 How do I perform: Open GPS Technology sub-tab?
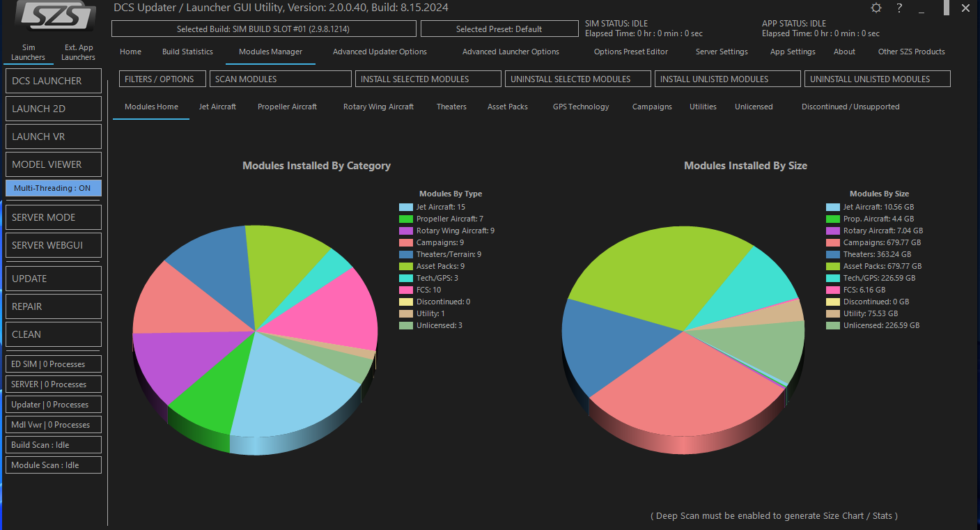point(581,107)
